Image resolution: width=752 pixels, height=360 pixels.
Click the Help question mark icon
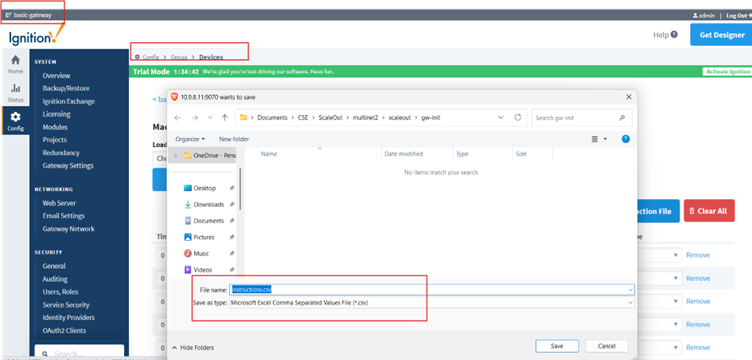674,35
